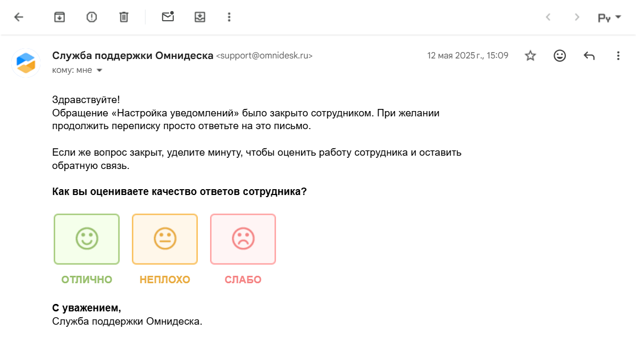Click the box icon with double down arrow
This screenshot has width=636, height=364.
point(200,17)
